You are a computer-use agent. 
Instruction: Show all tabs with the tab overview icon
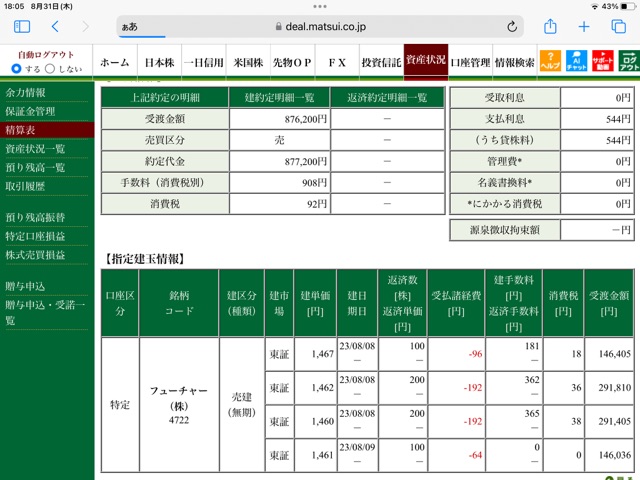tap(618, 27)
